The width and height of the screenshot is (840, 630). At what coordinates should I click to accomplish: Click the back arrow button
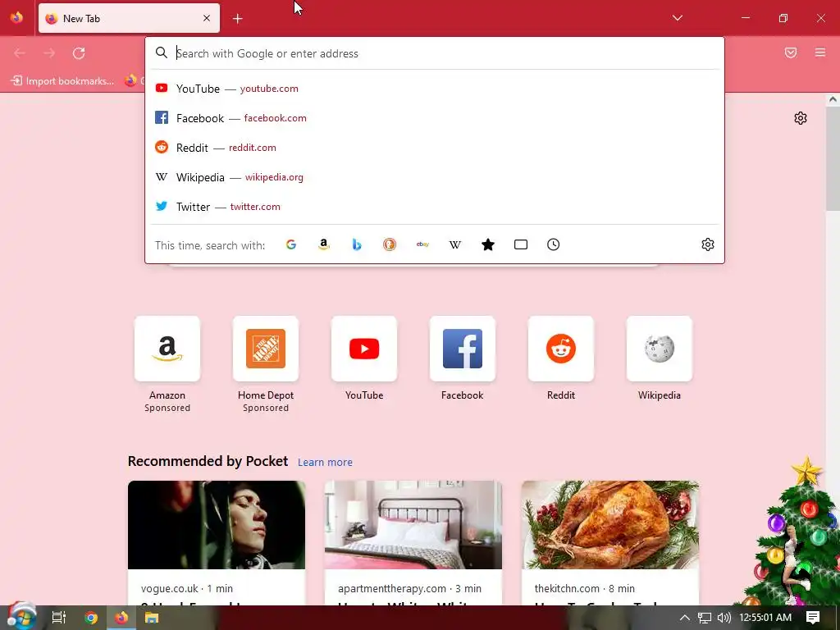20,53
